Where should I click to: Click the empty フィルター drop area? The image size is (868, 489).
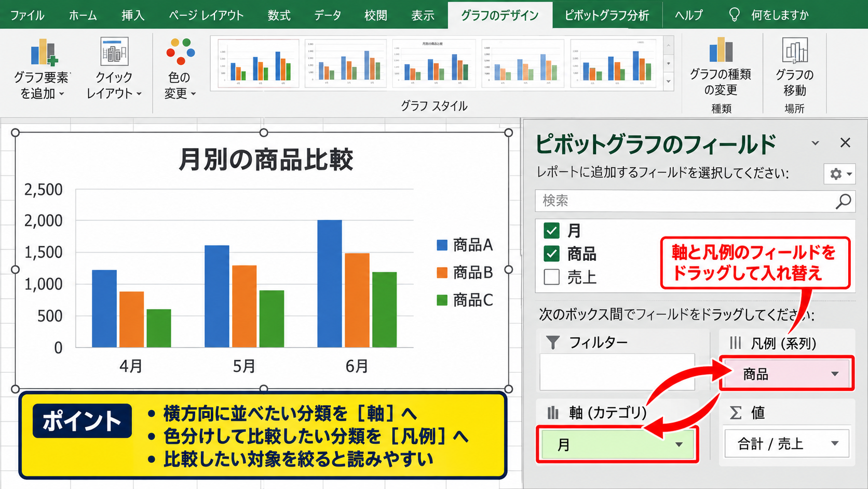pyautogui.click(x=617, y=372)
